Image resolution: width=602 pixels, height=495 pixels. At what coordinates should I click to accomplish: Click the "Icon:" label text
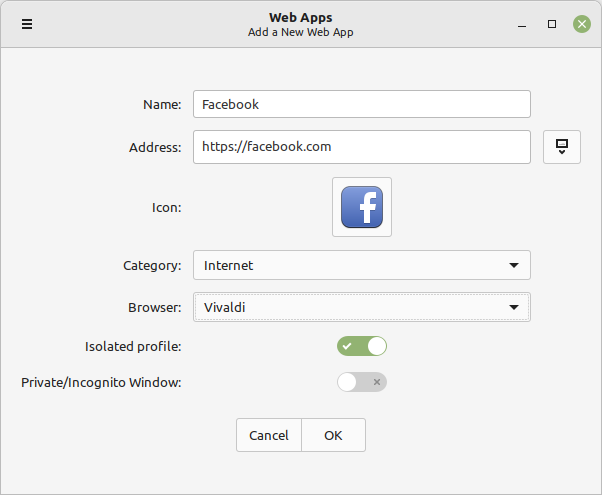pyautogui.click(x=166, y=208)
